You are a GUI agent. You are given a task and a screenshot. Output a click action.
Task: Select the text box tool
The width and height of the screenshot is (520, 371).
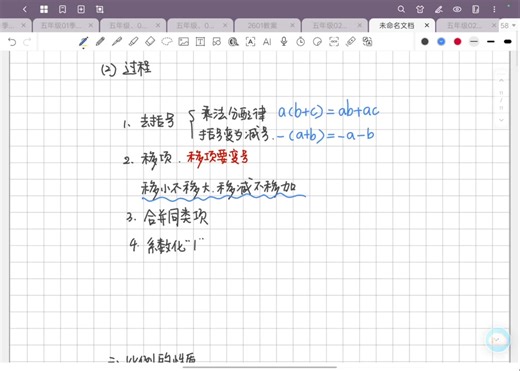200,42
